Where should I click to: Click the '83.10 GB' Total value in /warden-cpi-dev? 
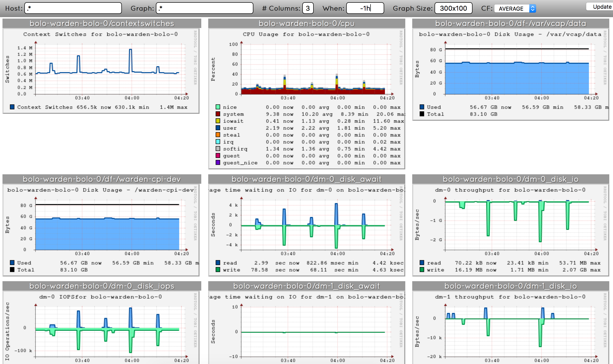74,270
